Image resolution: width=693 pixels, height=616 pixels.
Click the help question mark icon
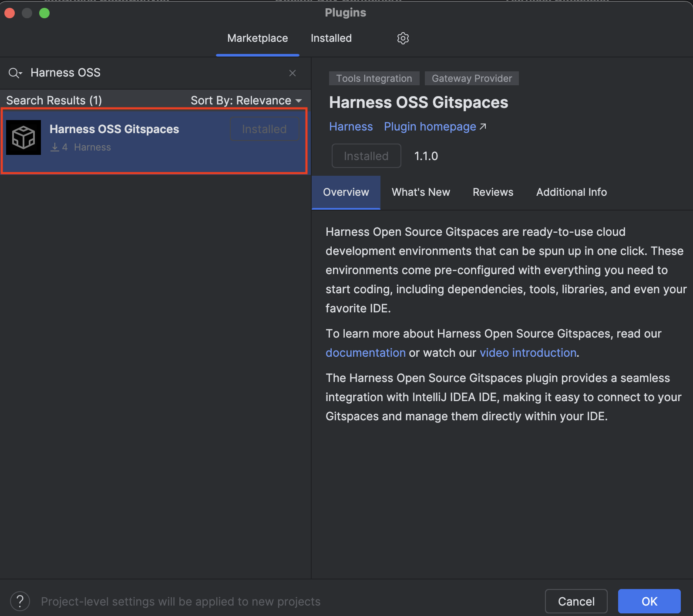(x=20, y=601)
